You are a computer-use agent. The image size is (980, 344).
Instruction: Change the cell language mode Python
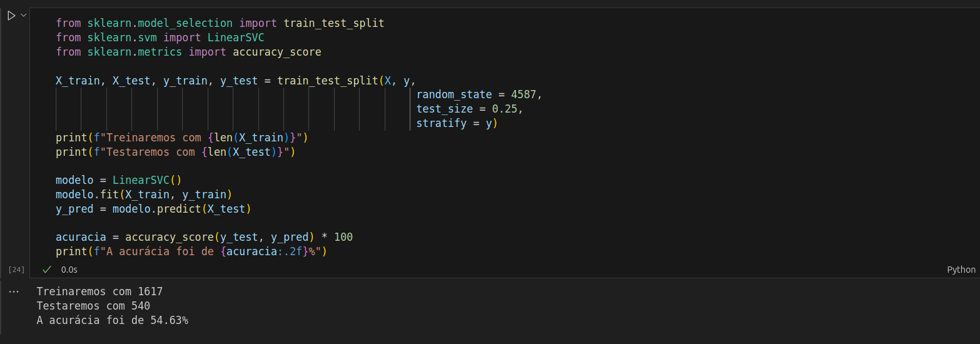(961, 270)
